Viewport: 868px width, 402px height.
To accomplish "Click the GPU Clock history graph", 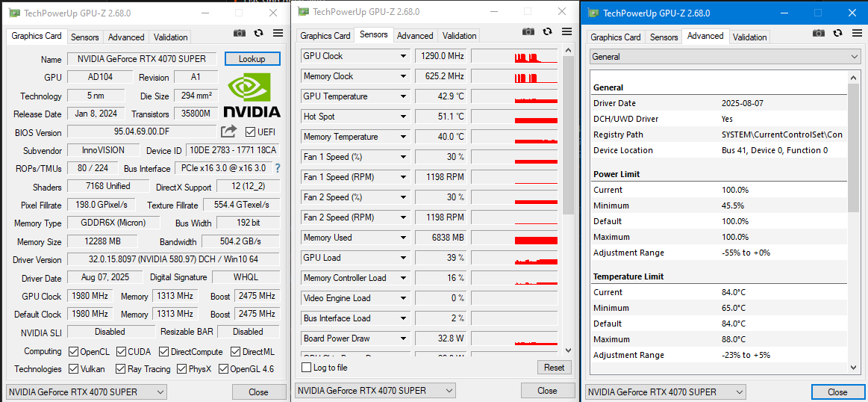I will coord(514,56).
